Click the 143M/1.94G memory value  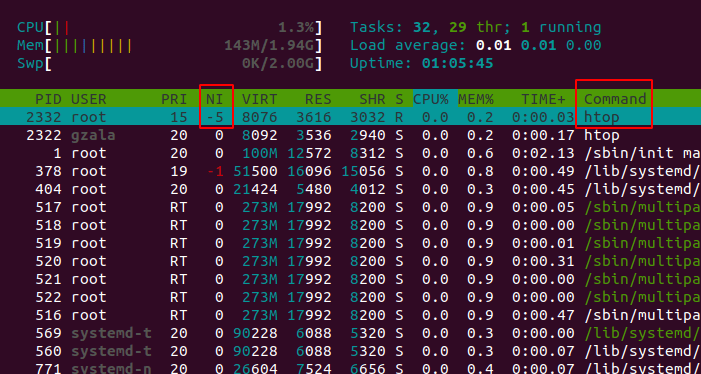click(x=269, y=45)
